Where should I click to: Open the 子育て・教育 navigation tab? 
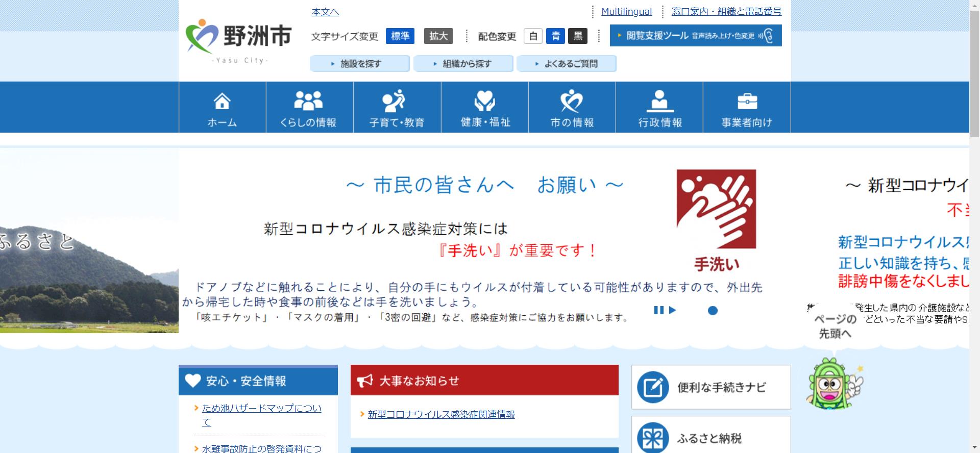pyautogui.click(x=397, y=107)
